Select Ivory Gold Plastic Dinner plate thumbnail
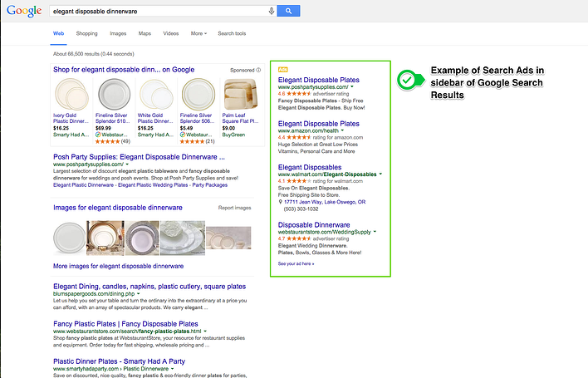This screenshot has width=588, height=378. tap(71, 95)
